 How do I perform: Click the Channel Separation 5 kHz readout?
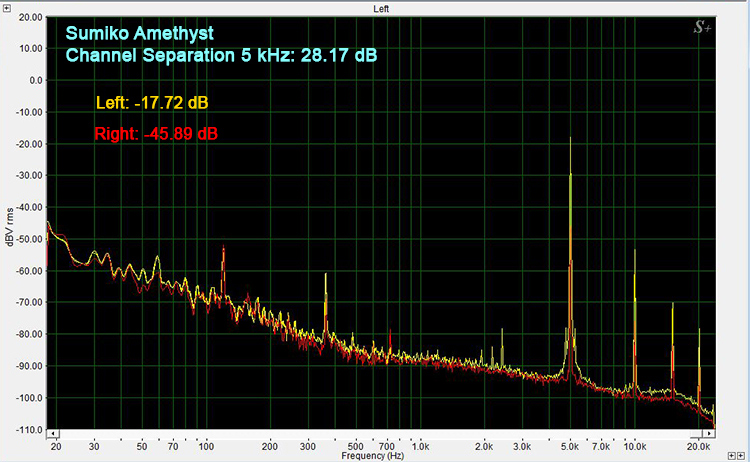point(221,55)
